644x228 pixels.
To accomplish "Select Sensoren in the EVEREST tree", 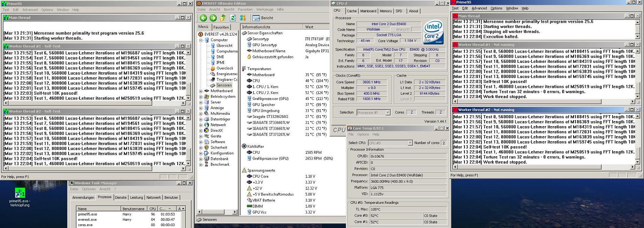I will (x=224, y=85).
